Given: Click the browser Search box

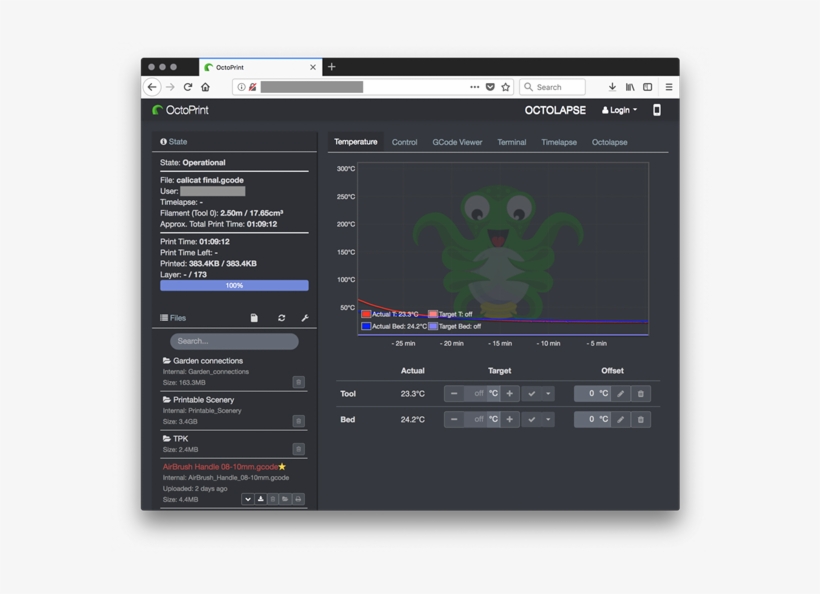Looking at the screenshot, I should (x=552, y=87).
